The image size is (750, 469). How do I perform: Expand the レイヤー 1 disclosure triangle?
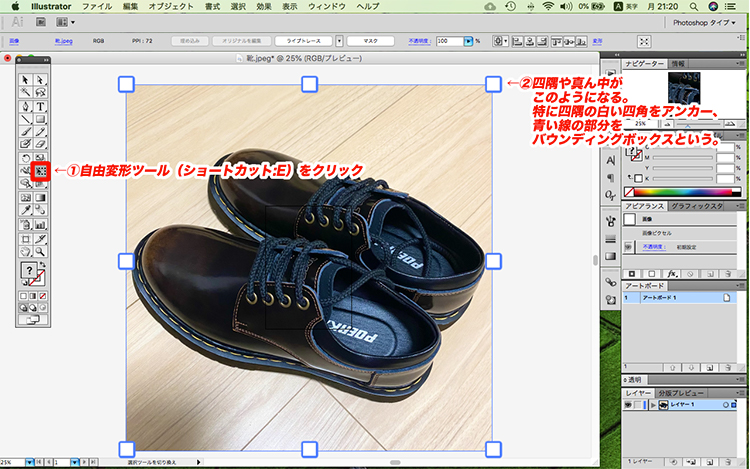click(x=653, y=405)
